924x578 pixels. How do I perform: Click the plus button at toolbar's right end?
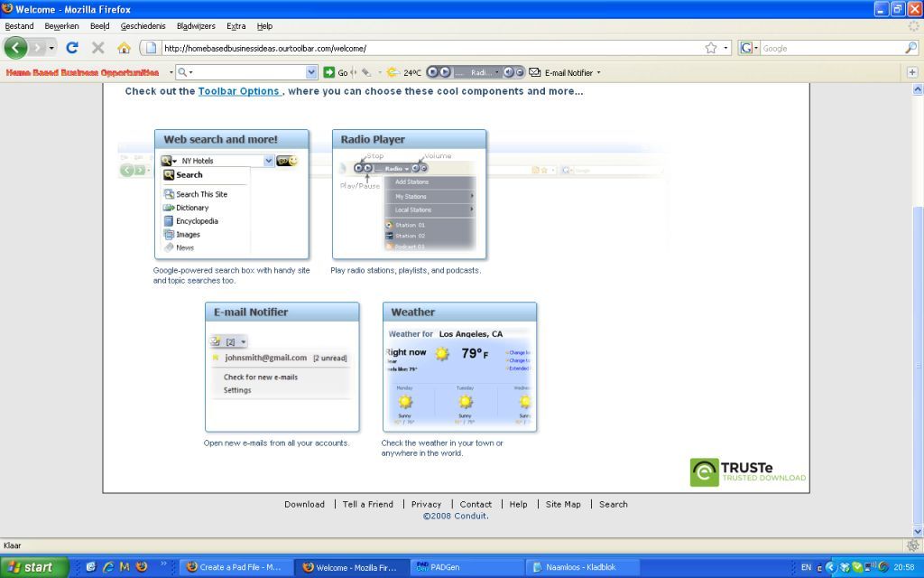(912, 72)
